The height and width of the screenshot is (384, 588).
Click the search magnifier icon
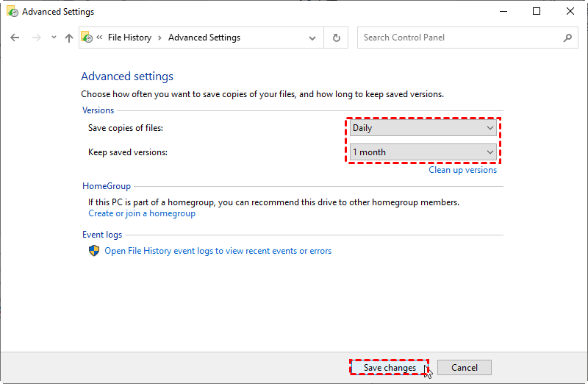[567, 38]
